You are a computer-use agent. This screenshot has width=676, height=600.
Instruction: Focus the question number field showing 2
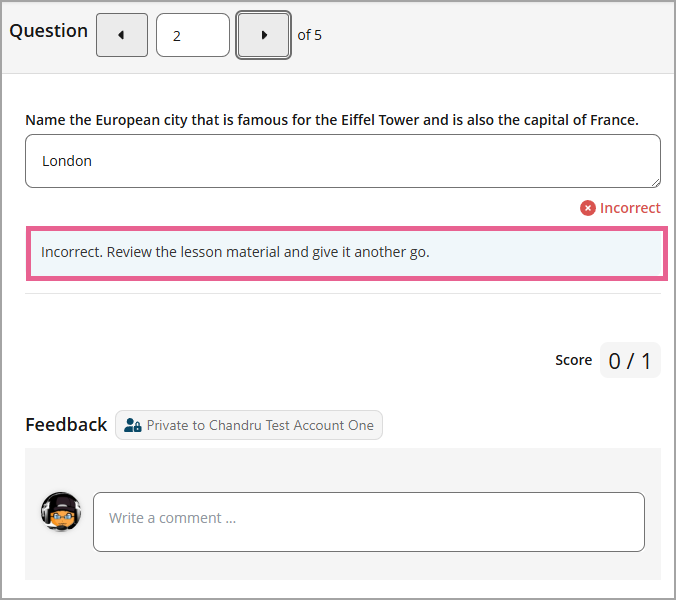click(x=193, y=35)
